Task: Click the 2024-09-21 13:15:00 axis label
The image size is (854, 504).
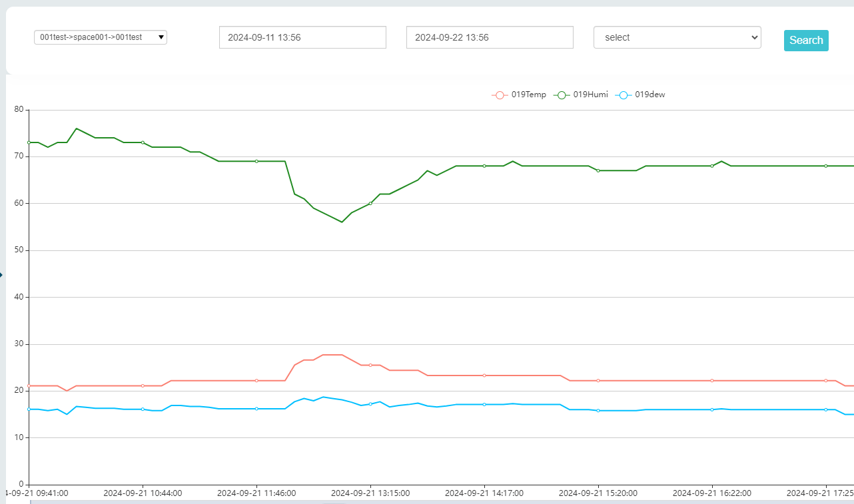Action: point(370,493)
